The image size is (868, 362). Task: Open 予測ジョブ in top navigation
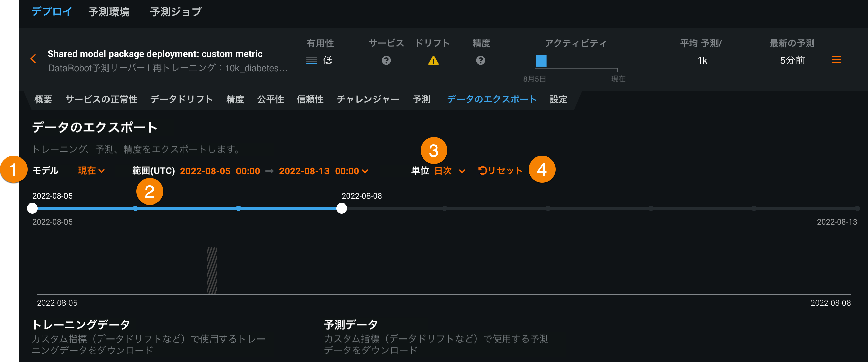(x=176, y=12)
